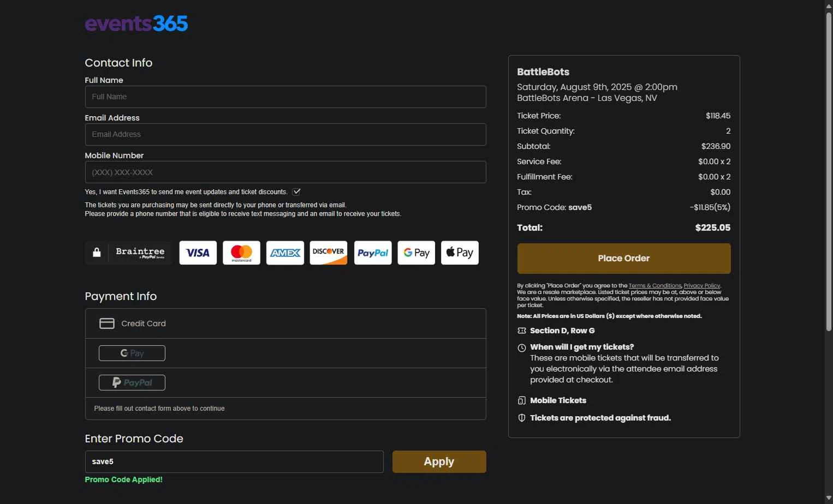Screen dimensions: 833x504
Task: Click the page scrollbar up arrow
Action: coord(829,5)
